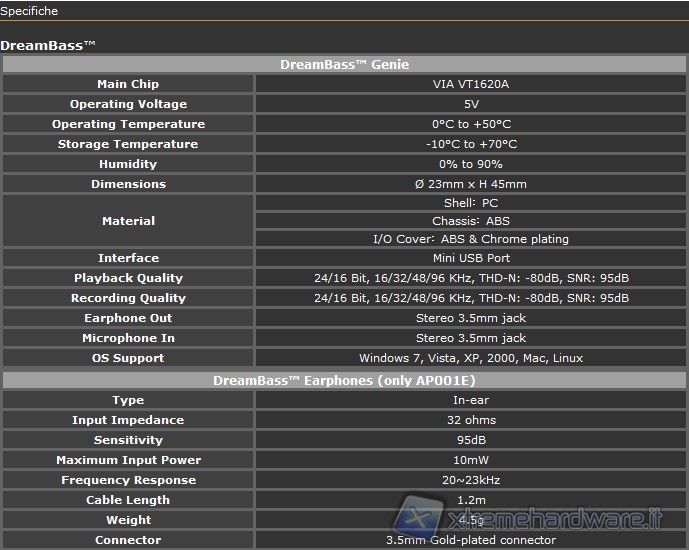Select the 'DreamBass™' section title
This screenshot has height=550, width=689.
pos(47,45)
